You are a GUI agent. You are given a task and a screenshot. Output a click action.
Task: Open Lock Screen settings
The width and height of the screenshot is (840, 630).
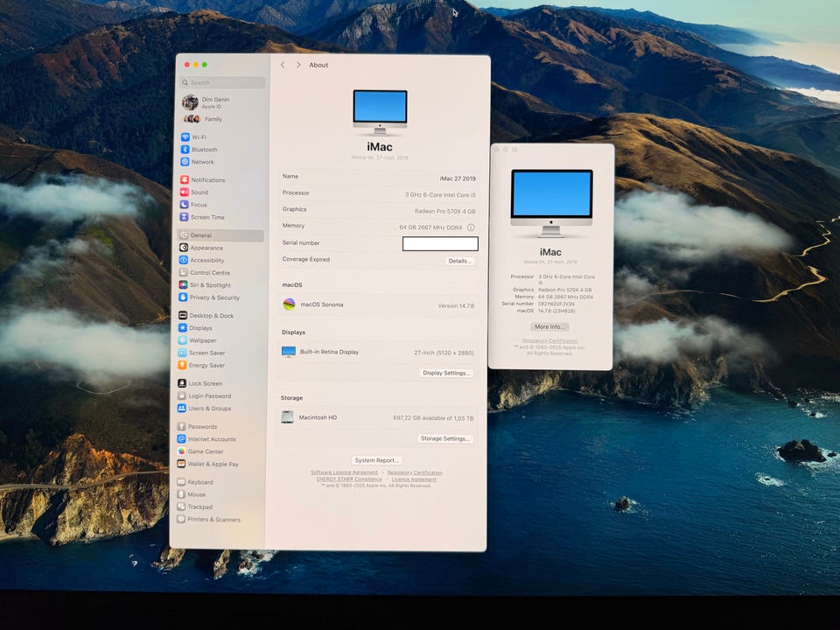click(x=199, y=383)
